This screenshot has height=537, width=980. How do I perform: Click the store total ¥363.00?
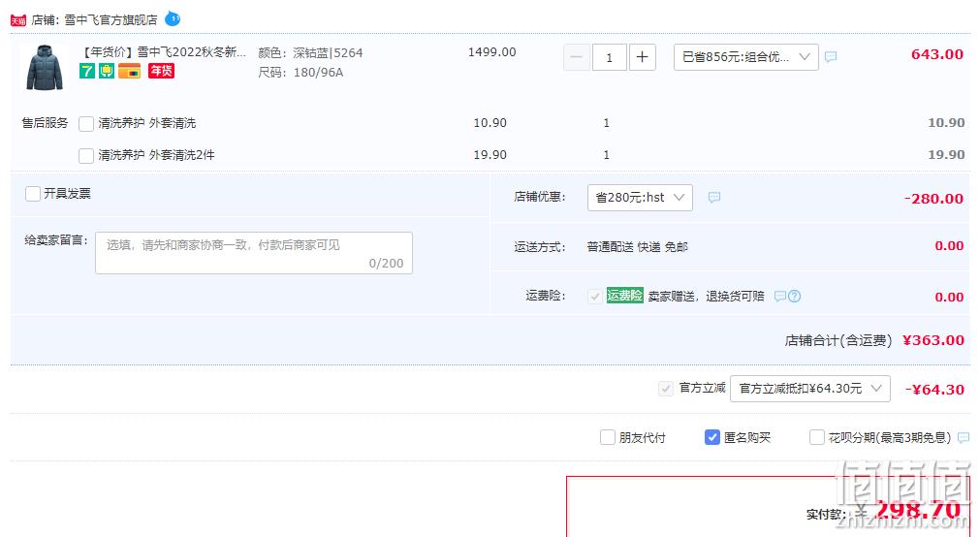point(933,340)
